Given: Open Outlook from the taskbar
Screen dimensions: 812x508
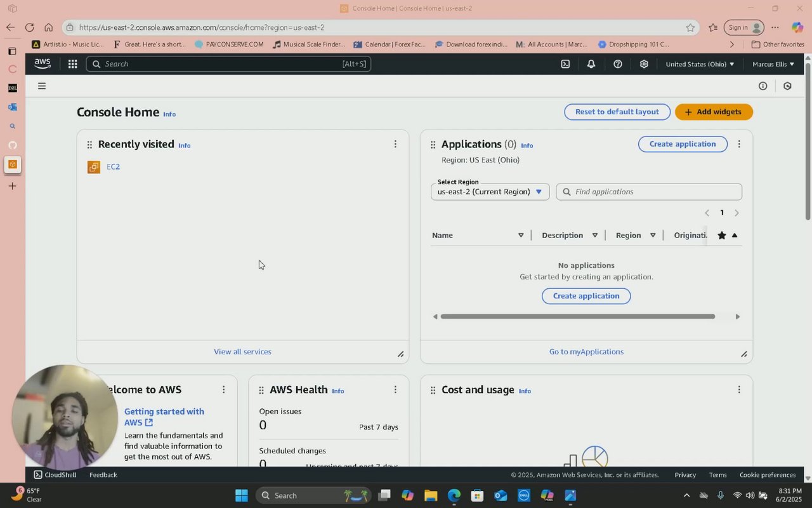Looking at the screenshot, I should click(x=501, y=495).
